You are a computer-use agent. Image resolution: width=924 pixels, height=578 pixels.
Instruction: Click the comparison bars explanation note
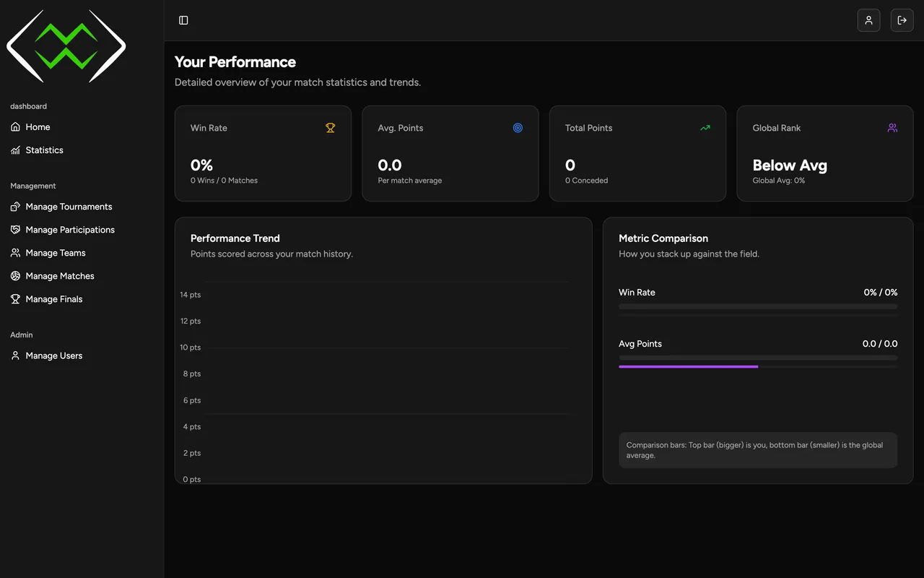tap(758, 450)
